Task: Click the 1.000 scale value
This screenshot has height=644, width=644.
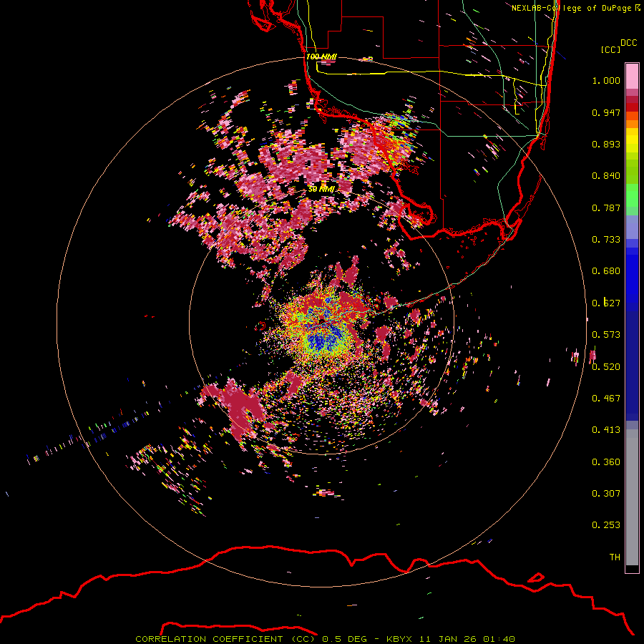Action: click(x=606, y=80)
